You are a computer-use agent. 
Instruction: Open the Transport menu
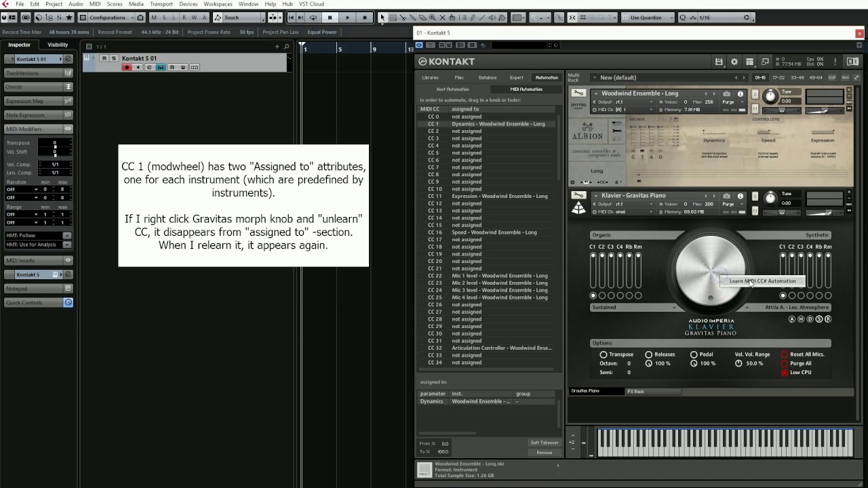coord(161,4)
